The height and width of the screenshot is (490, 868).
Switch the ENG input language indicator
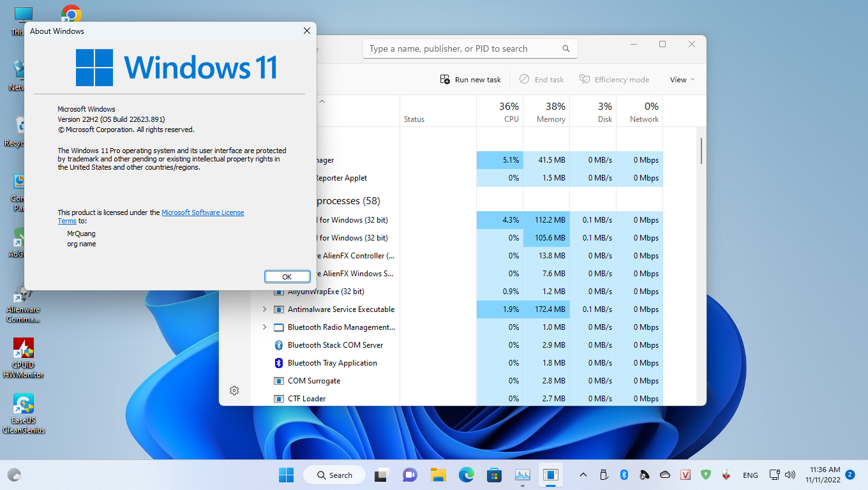751,475
